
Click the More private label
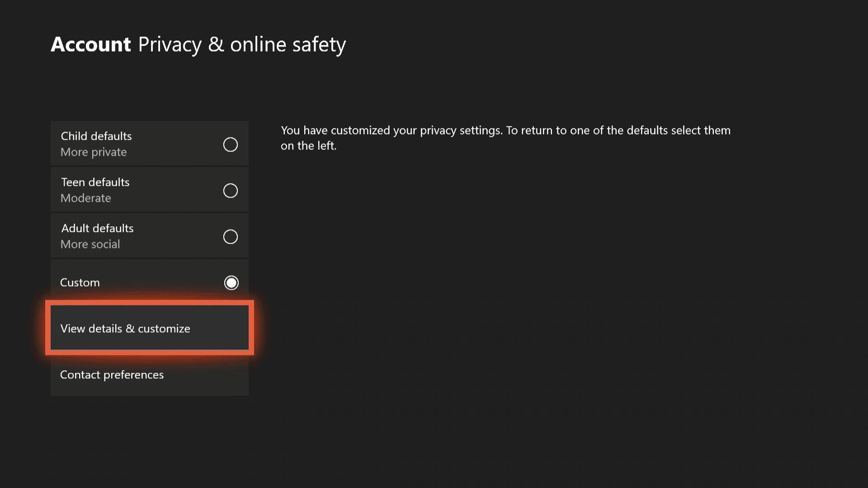click(x=93, y=152)
